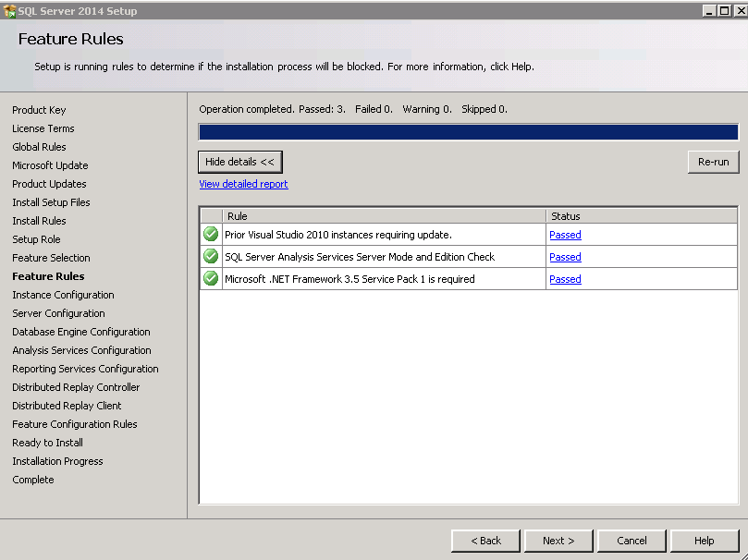Select Product Updates step in sidebar
Viewport: 748px width, 560px height.
[49, 184]
